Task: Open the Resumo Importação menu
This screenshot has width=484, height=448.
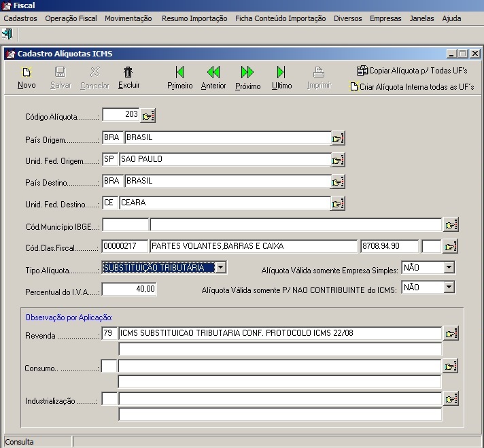Action: pyautogui.click(x=194, y=18)
